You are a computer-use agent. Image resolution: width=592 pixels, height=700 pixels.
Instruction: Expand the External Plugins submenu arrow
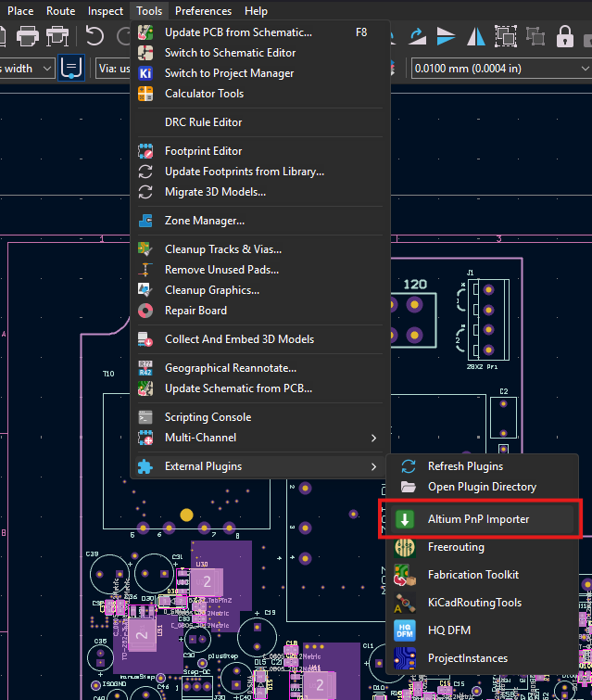[x=373, y=466]
